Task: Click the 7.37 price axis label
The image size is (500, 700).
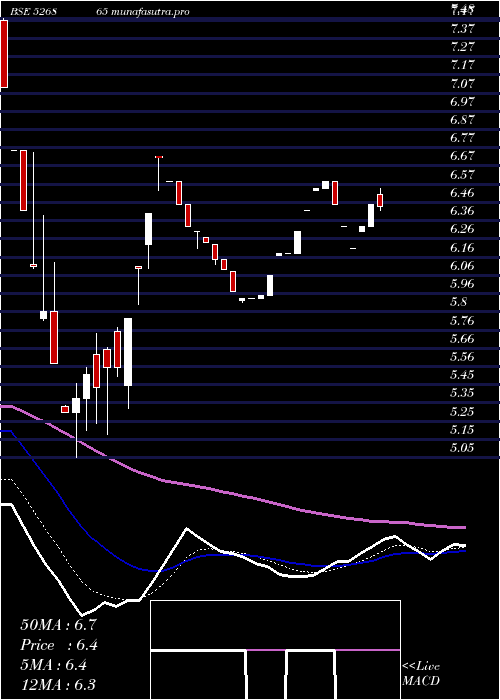Action: click(462, 29)
